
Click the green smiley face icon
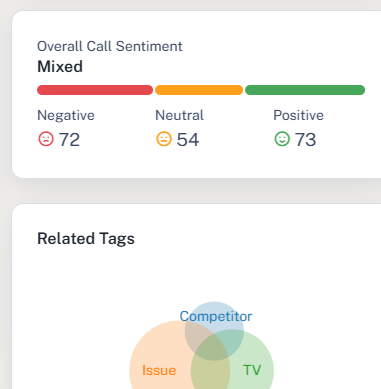[282, 139]
